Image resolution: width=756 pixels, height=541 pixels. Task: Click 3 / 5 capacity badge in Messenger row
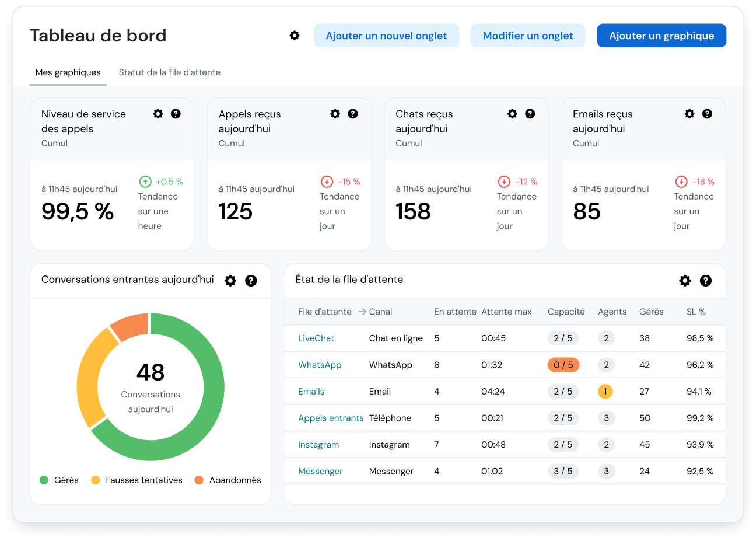(563, 472)
